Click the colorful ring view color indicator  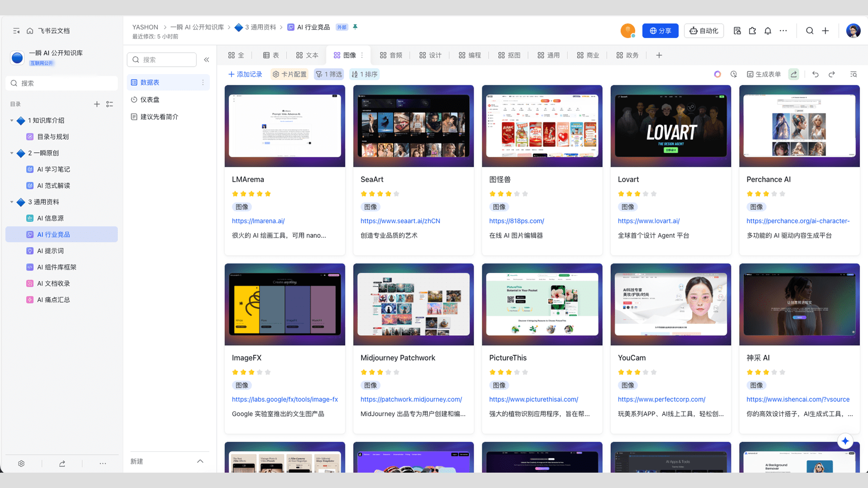click(717, 74)
